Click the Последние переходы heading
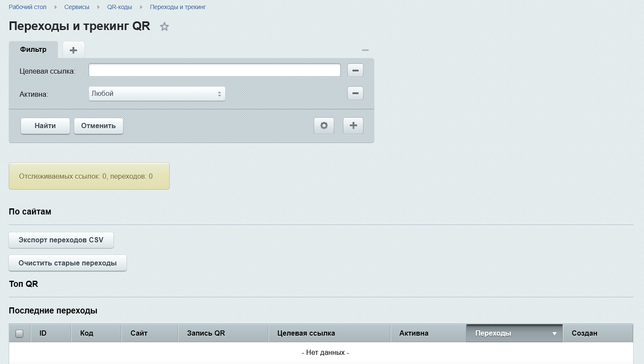The height and width of the screenshot is (364, 644). coord(53,311)
